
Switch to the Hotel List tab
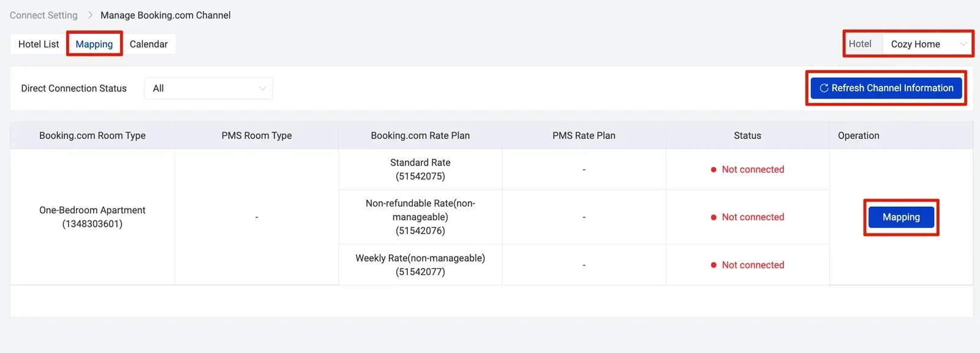pos(39,44)
